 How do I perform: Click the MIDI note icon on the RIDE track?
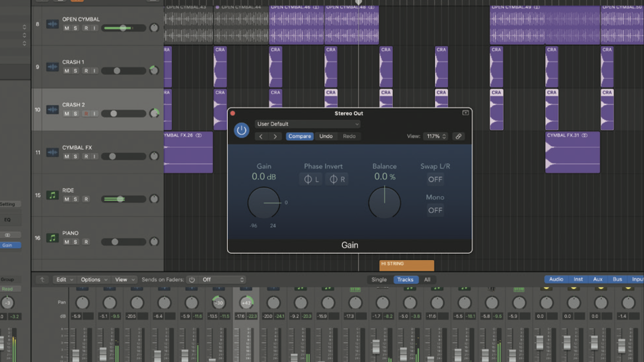pyautogui.click(x=52, y=195)
